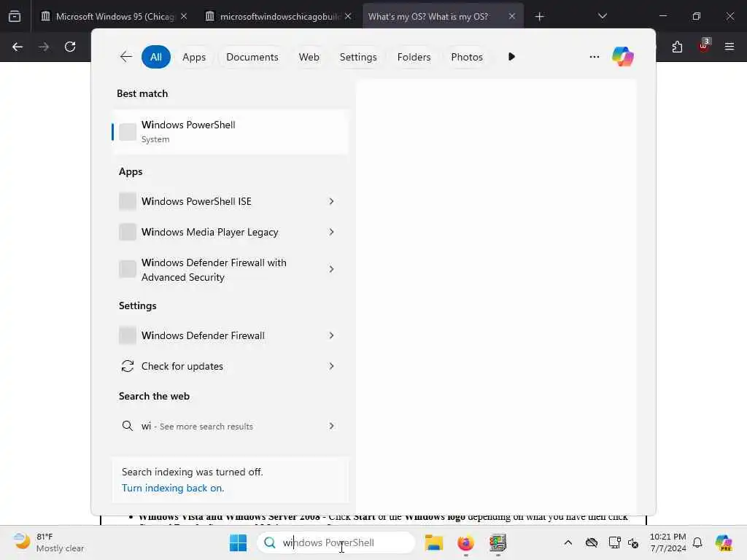This screenshot has width=747, height=560.
Task: Open Copilot from the search panel
Action: (622, 57)
